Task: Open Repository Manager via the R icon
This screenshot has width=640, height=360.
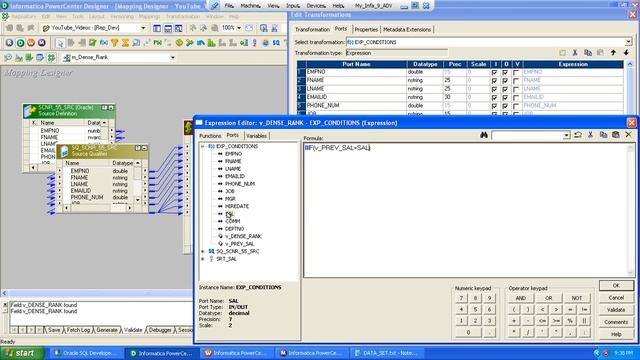Action: click(9, 42)
